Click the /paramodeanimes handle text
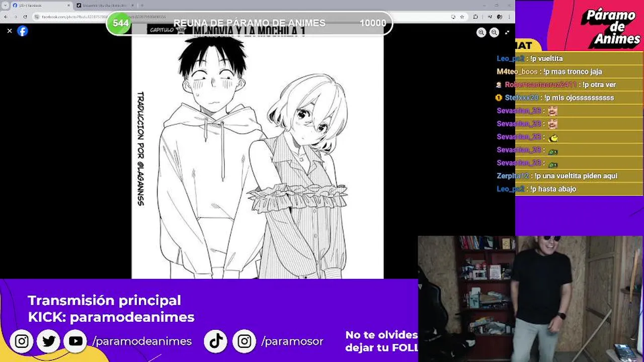 coord(142,341)
